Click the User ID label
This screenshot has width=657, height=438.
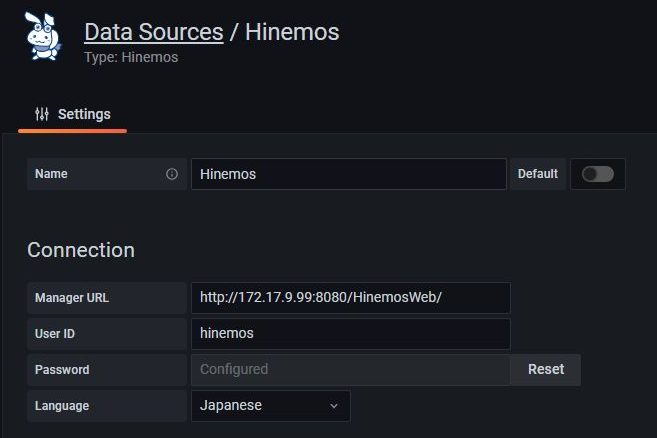click(x=55, y=334)
